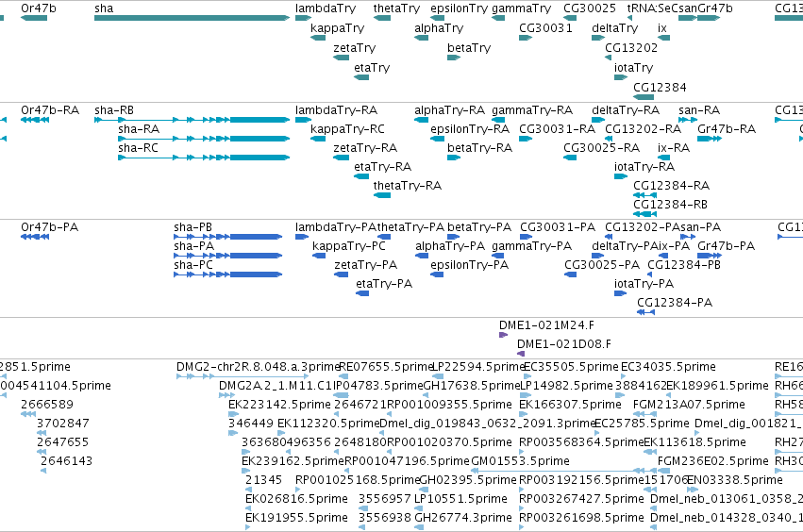Click the EN03338.5prime EST
803x532 pixels.
[691, 489]
